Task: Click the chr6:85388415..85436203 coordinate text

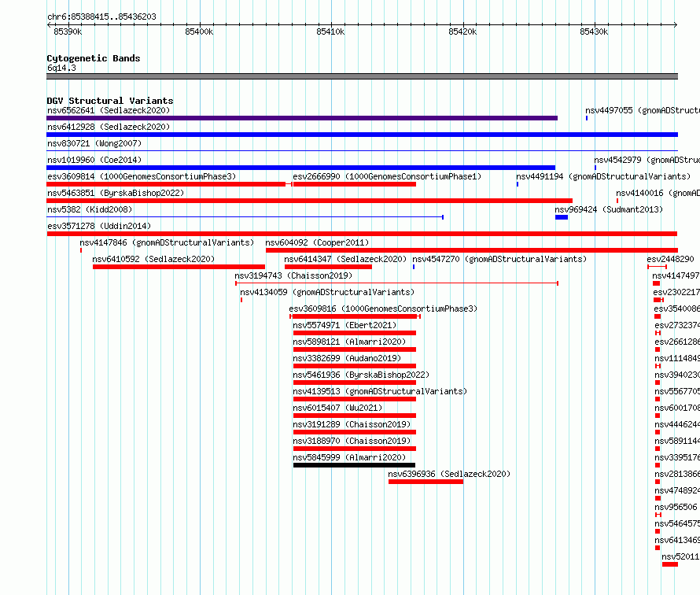Action: pos(101,17)
